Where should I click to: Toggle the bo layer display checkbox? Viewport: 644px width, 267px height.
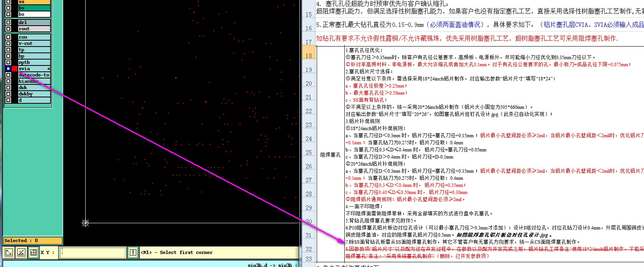coord(8,14)
